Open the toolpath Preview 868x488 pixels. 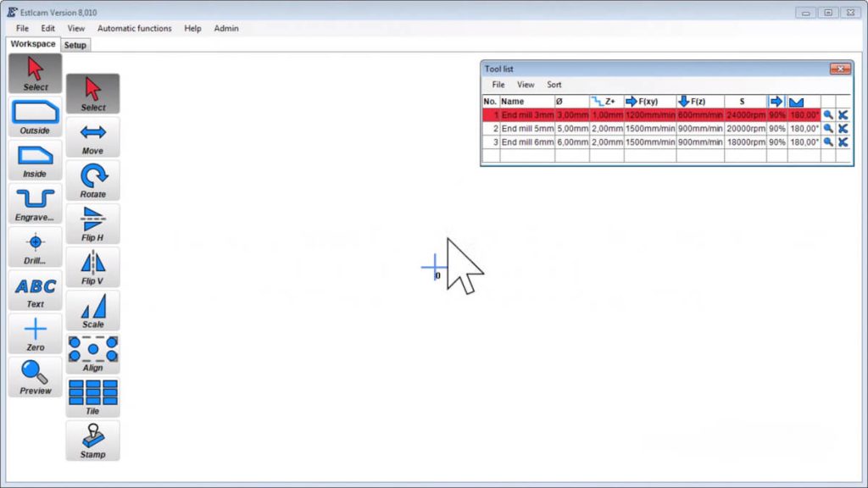tap(35, 377)
